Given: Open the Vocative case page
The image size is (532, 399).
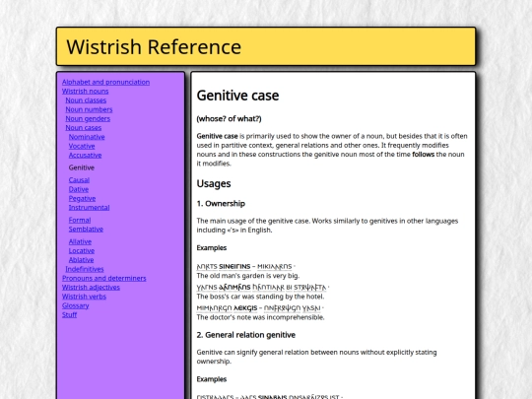Looking at the screenshot, I should pos(82,146).
